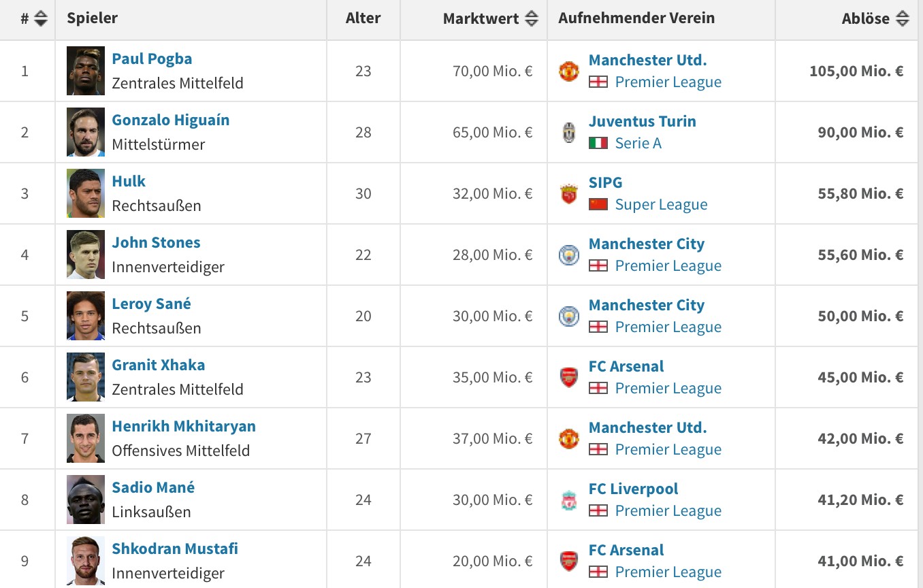Sort table by rank number arrows
The image size is (923, 588).
pyautogui.click(x=41, y=19)
